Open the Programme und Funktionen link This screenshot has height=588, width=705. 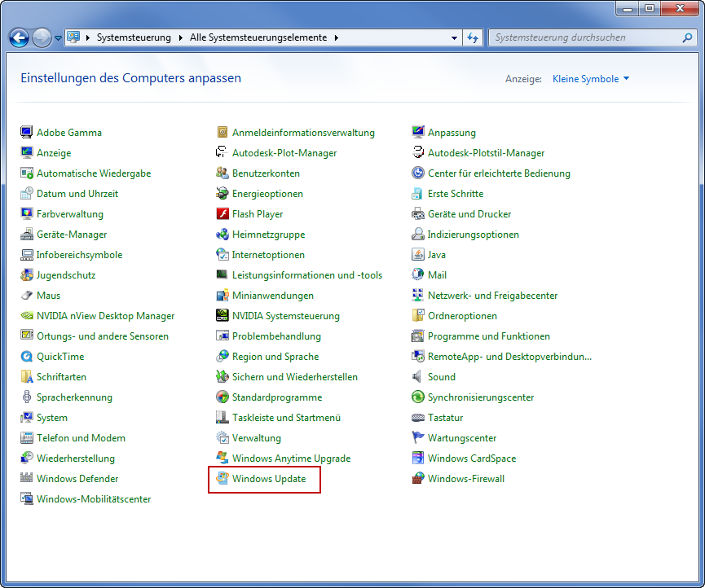488,336
